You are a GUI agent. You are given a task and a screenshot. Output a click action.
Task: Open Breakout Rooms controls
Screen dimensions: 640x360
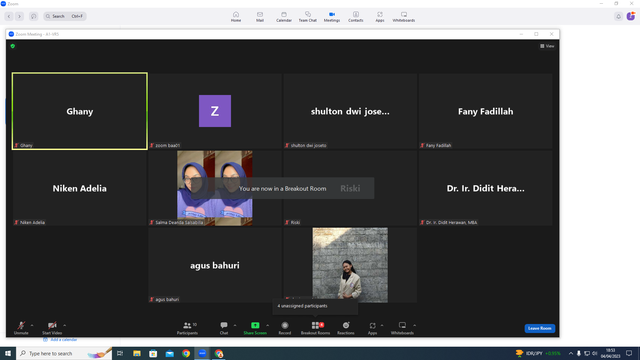click(x=315, y=328)
